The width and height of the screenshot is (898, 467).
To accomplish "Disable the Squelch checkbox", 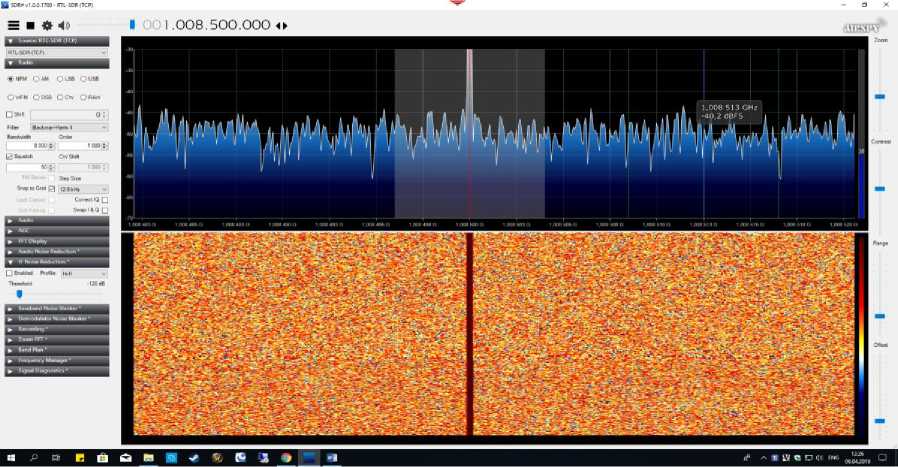I will coord(10,157).
